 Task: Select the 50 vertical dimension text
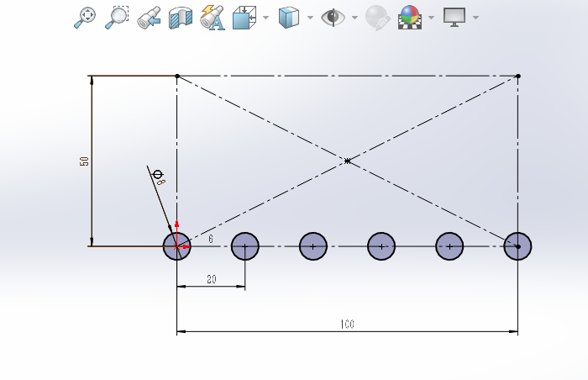84,161
